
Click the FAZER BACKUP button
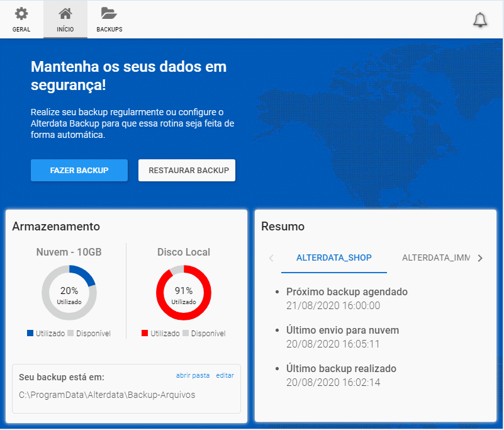click(x=79, y=170)
